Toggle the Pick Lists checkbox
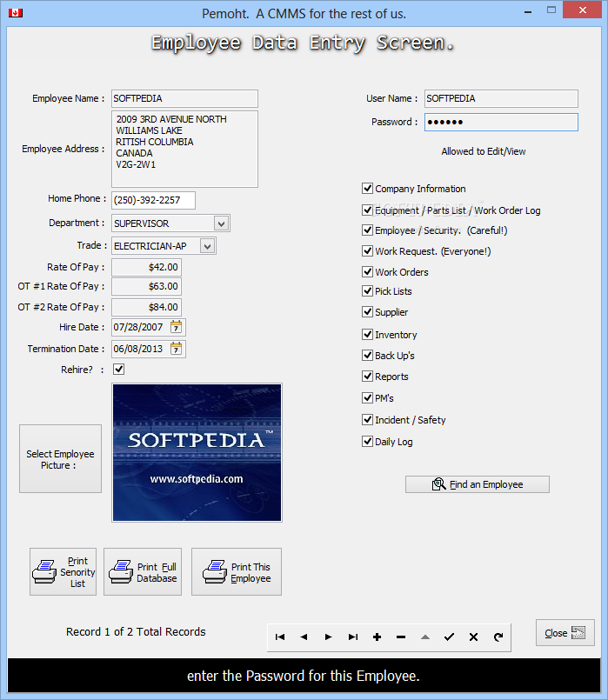 coord(367,291)
